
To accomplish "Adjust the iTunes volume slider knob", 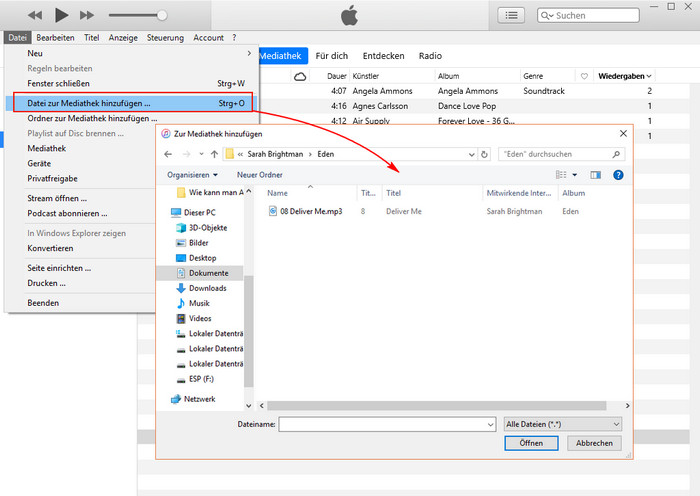I will 162,15.
